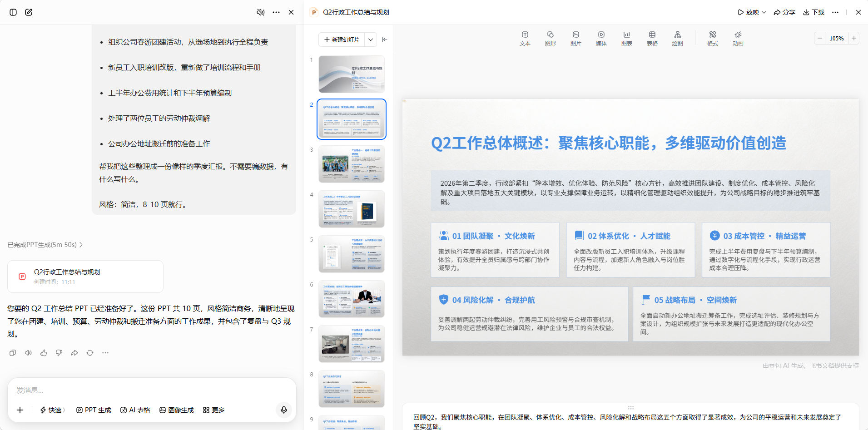
Task: Select slide 4 thumbnail
Action: [352, 209]
